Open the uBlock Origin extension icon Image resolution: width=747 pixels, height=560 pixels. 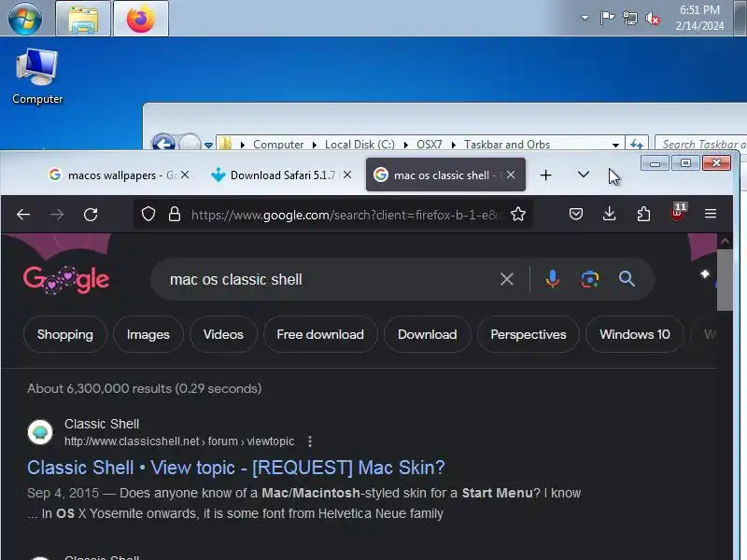pyautogui.click(x=677, y=214)
